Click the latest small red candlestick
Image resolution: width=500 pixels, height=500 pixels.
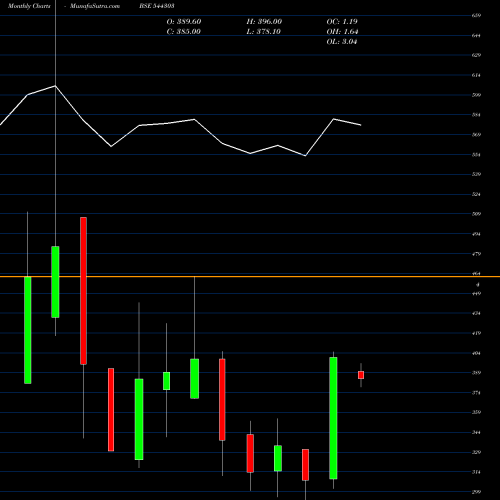pos(361,375)
